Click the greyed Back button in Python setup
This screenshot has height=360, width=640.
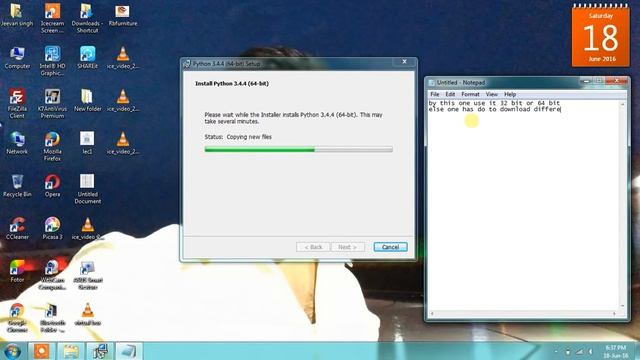click(x=313, y=247)
